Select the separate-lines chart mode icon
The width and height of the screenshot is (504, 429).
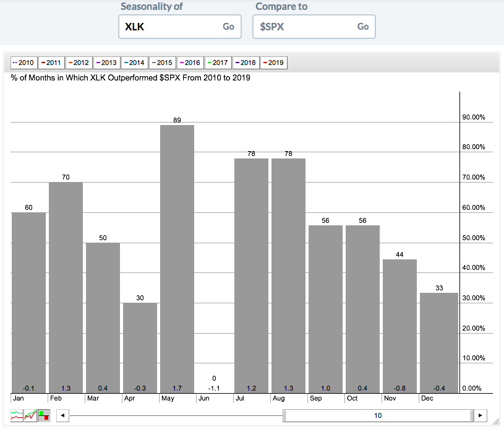click(17, 415)
